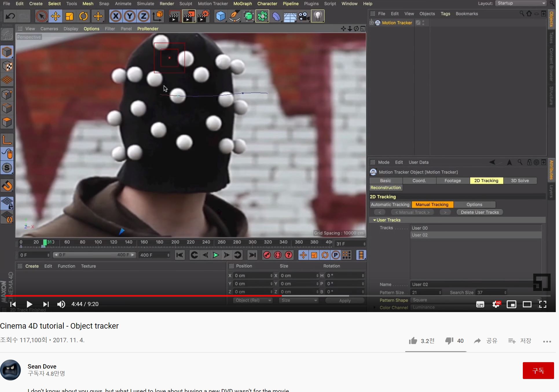The image size is (559, 392).
Task: Toggle Y axis lock
Action: (x=129, y=16)
